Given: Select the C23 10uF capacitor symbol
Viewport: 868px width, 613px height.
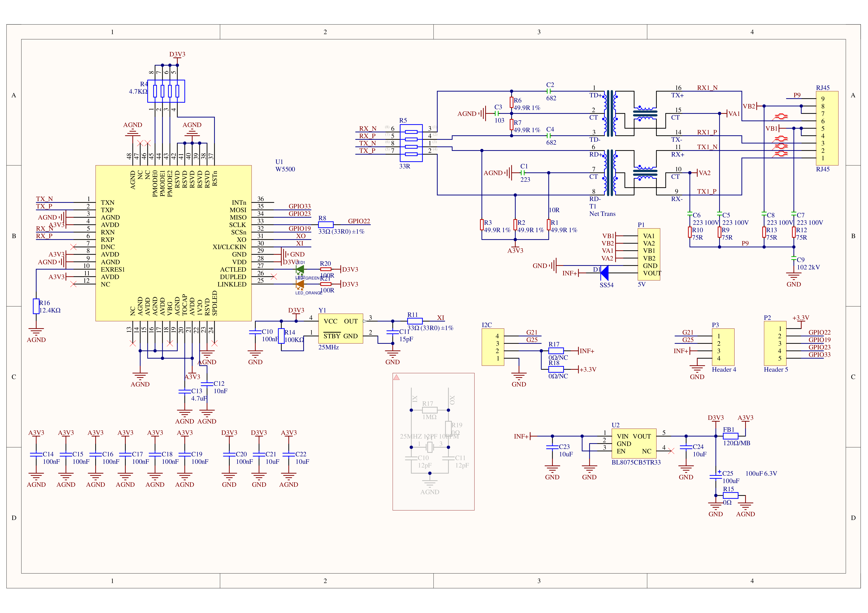Looking at the screenshot, I should [552, 447].
